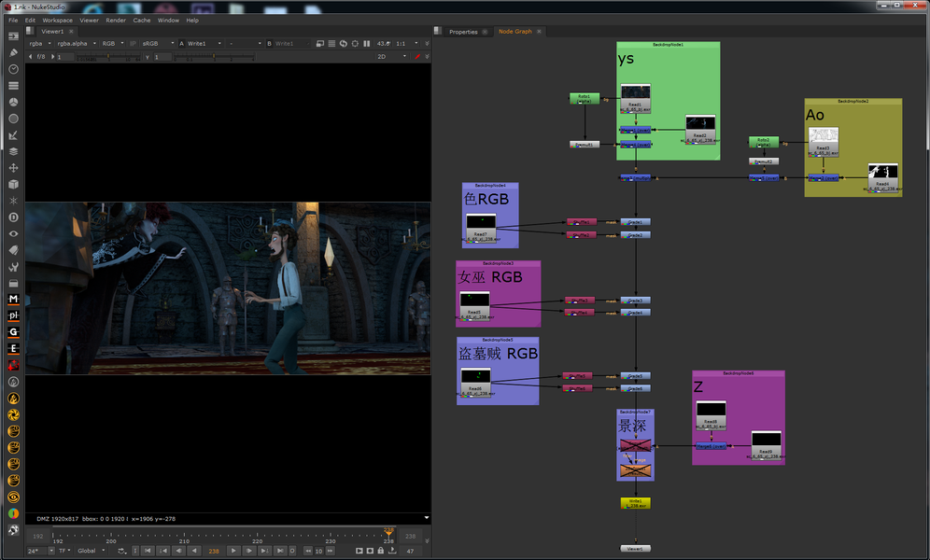Toggle the viewer lock icon in playback bar
Screen dimensions: 930x560
point(381,551)
